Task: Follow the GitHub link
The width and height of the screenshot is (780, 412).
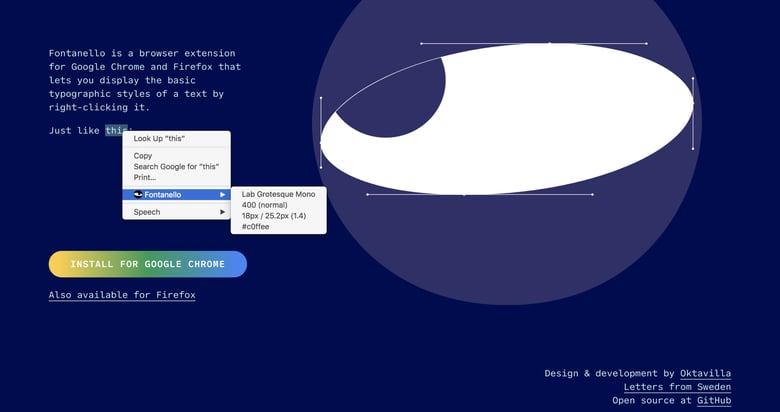Action: coord(713,401)
